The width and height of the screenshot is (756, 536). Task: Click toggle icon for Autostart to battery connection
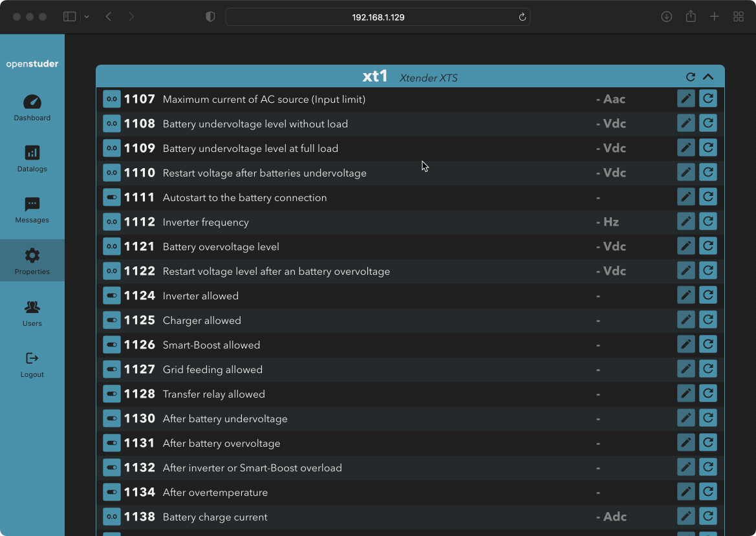coord(112,197)
